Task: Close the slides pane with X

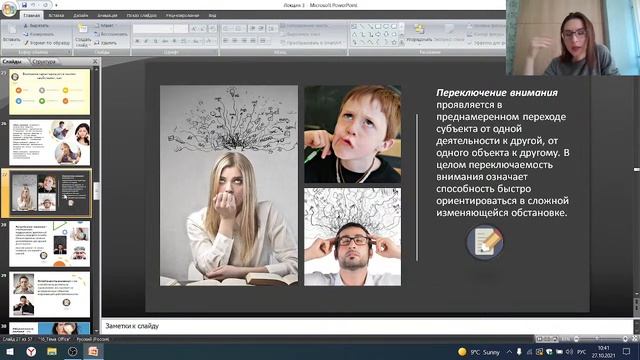Action: 96,62
